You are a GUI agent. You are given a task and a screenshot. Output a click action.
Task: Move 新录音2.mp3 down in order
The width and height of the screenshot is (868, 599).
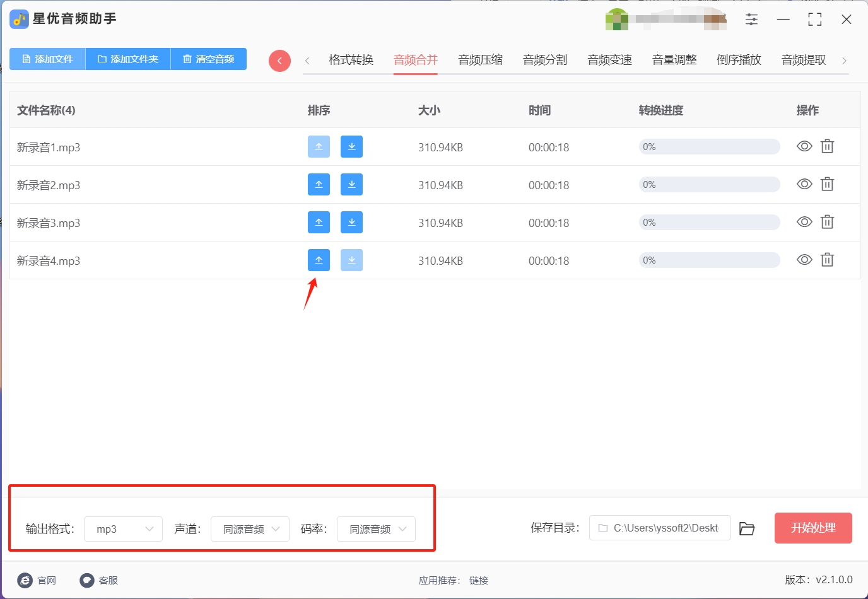pos(351,184)
